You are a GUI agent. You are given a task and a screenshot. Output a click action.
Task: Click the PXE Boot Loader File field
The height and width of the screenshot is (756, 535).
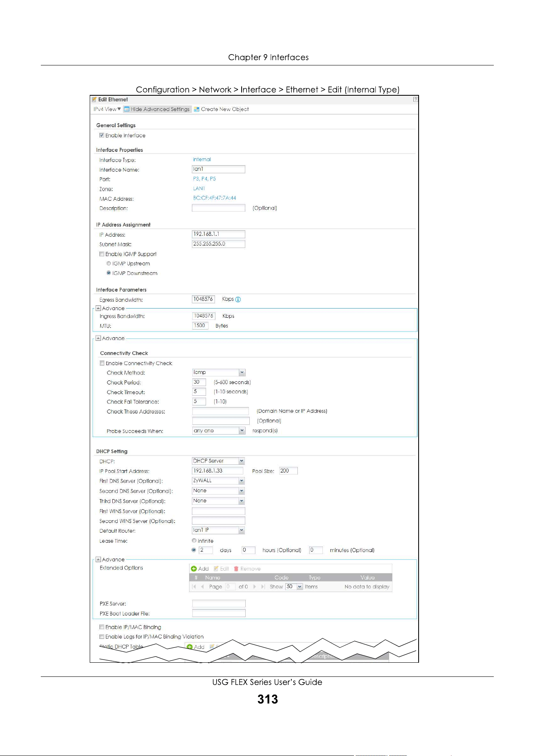(219, 613)
